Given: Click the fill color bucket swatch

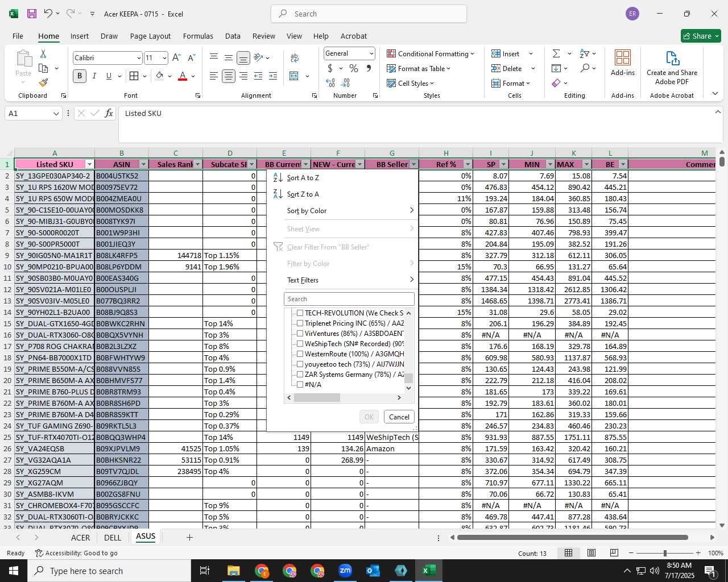Looking at the screenshot, I should (x=159, y=76).
